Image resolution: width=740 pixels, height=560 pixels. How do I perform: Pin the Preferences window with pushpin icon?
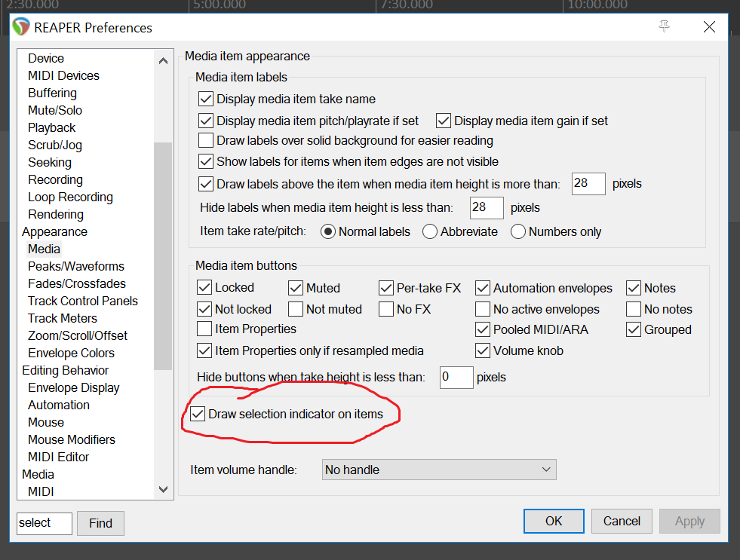pyautogui.click(x=664, y=26)
